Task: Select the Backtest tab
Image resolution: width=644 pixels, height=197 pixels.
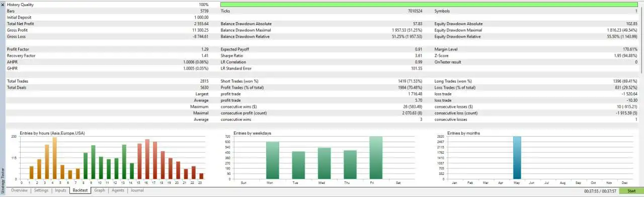Action: pos(80,190)
